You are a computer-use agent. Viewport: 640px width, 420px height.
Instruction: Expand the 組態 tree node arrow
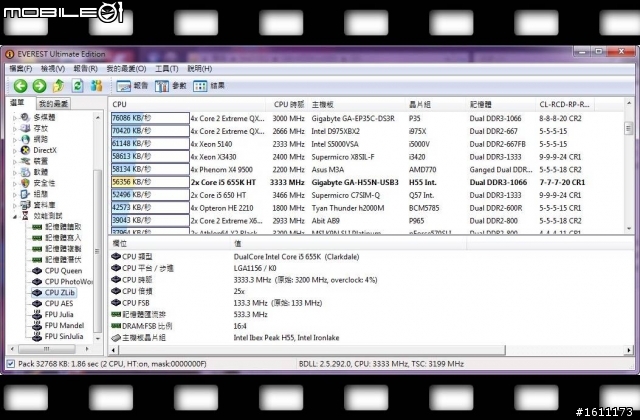pos(15,195)
